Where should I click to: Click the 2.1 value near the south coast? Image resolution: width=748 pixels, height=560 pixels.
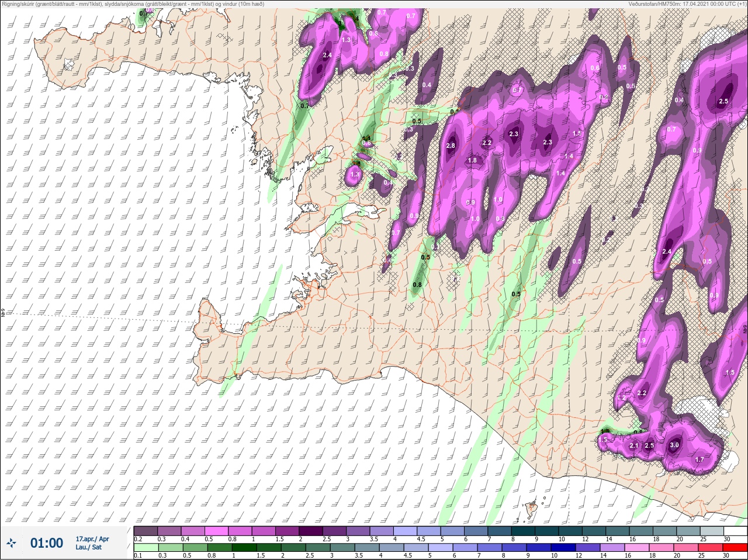click(634, 445)
